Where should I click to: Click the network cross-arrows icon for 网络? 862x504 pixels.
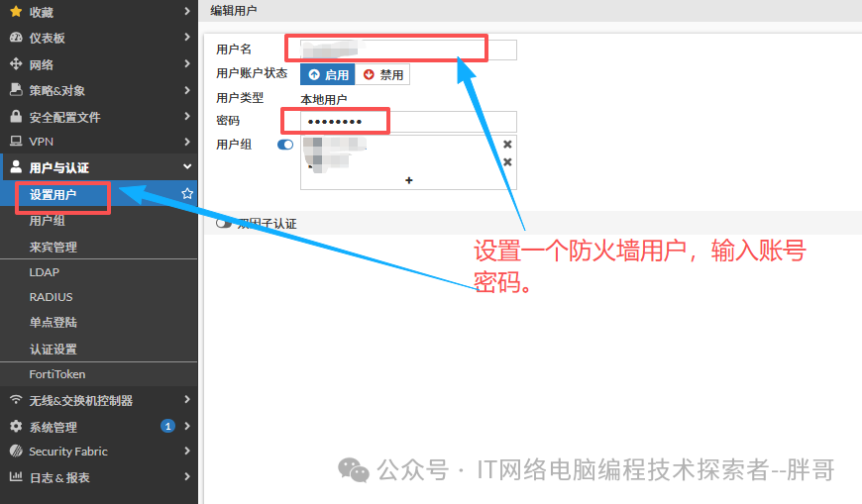pos(16,63)
